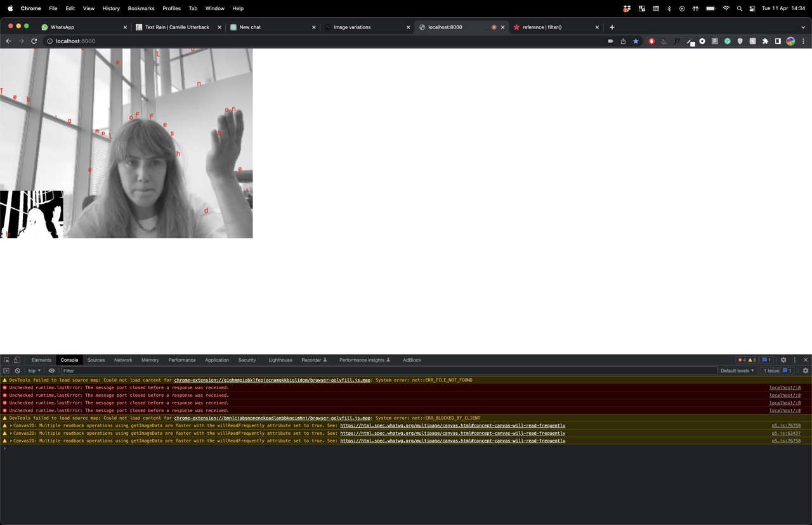
Task: Toggle the device toolbar emulation
Action: point(17,360)
